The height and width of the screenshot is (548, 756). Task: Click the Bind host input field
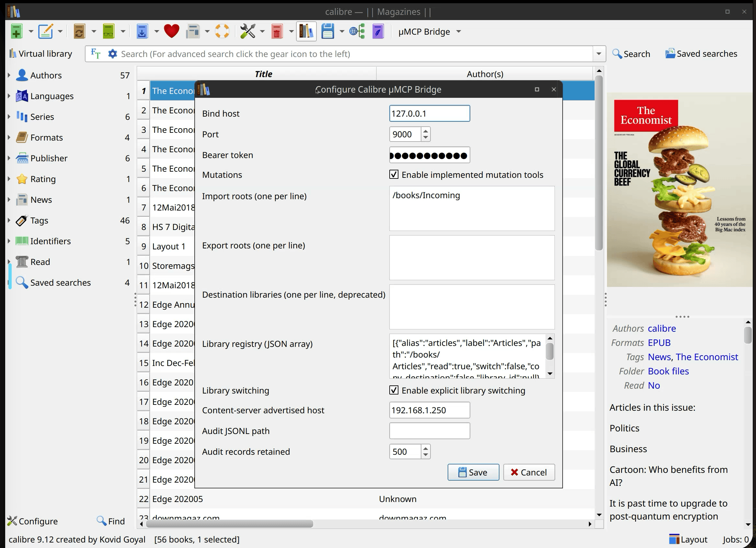tap(429, 113)
